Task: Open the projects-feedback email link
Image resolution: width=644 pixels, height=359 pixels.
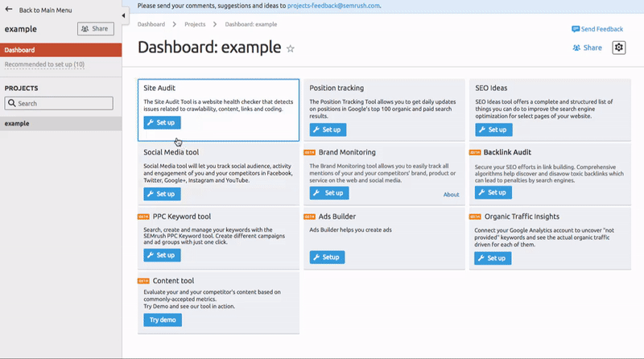Action: [x=332, y=5]
